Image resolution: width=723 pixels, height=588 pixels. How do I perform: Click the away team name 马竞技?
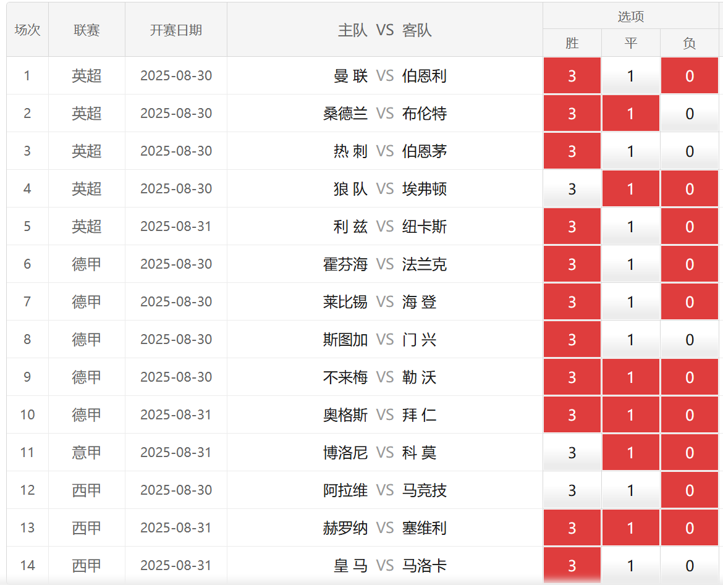tap(424, 490)
